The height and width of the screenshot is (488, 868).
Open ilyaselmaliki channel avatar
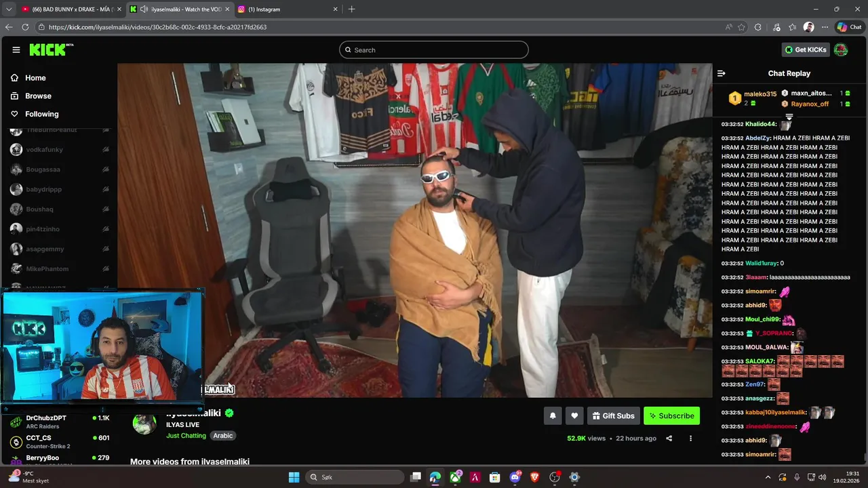tap(144, 423)
